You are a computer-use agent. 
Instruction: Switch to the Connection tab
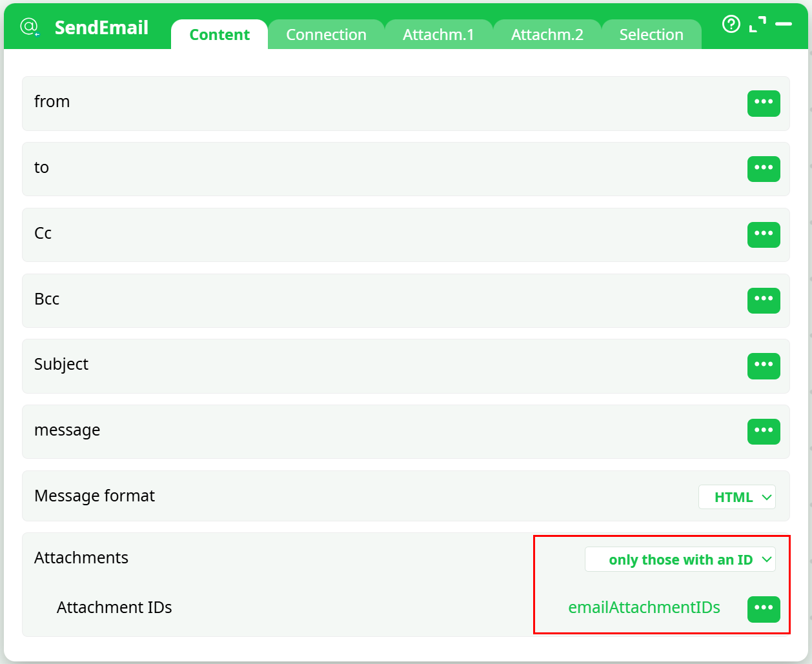[x=326, y=35]
